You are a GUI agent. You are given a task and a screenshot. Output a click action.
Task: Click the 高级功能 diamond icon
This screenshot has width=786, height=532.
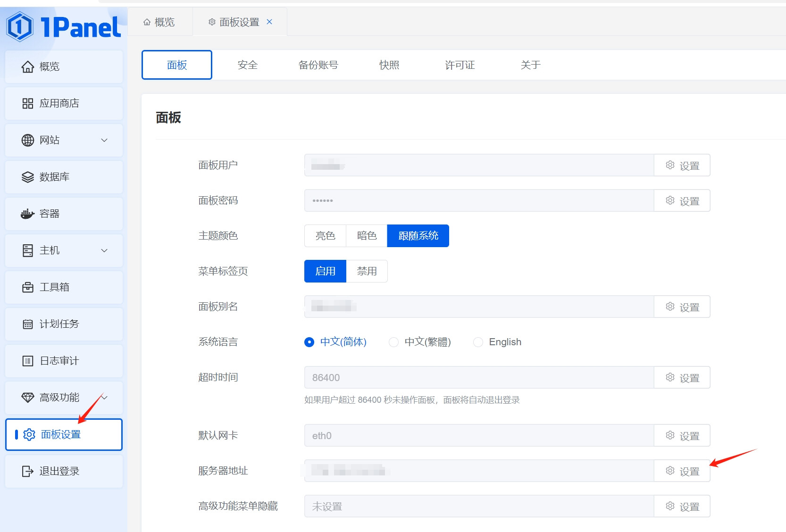tap(28, 398)
